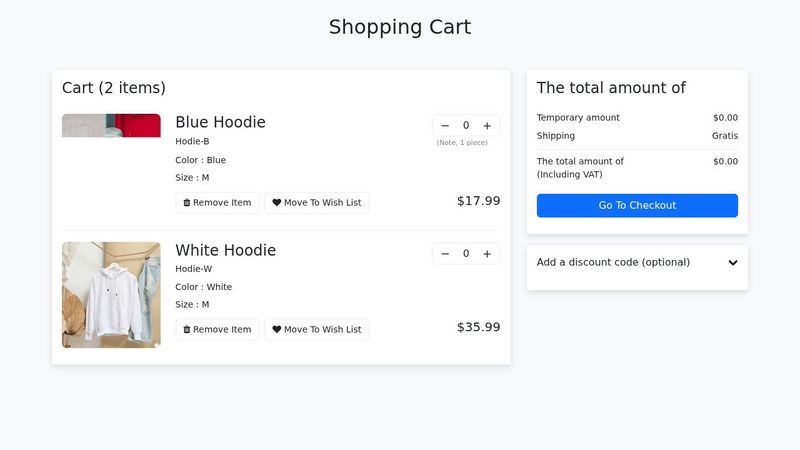
Task: Click trash icon for Blue Hoodie
Action: coord(187,203)
